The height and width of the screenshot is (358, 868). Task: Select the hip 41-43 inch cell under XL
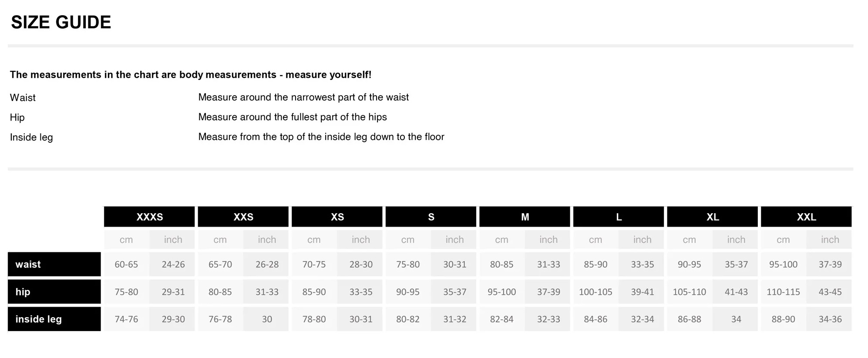tap(736, 291)
